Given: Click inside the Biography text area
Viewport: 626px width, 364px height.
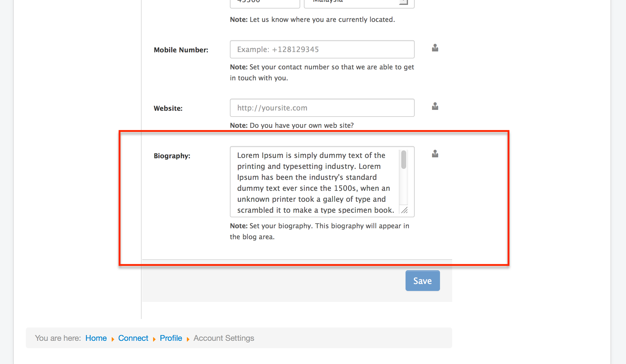Looking at the screenshot, I should point(314,182).
